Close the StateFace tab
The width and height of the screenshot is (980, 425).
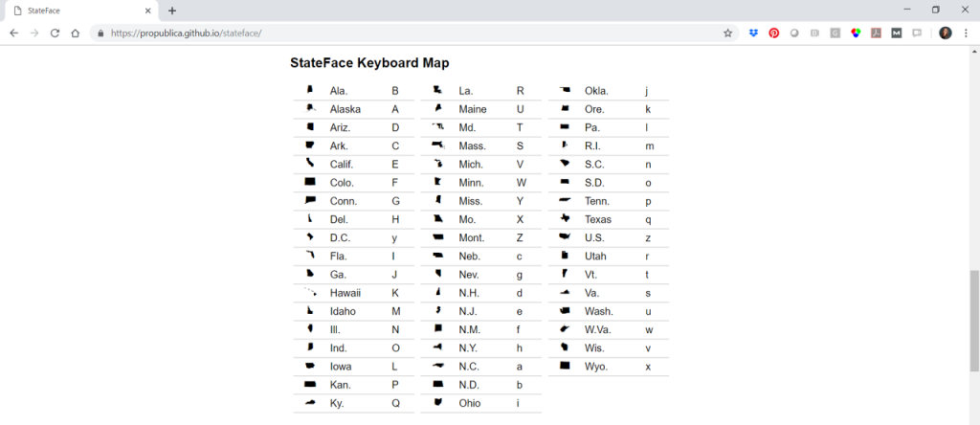pos(148,11)
